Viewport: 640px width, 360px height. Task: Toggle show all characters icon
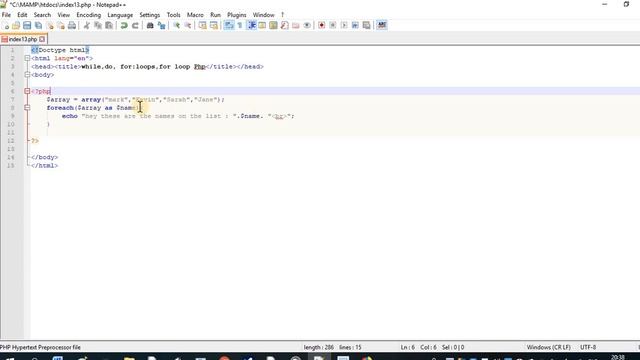pyautogui.click(x=240, y=25)
